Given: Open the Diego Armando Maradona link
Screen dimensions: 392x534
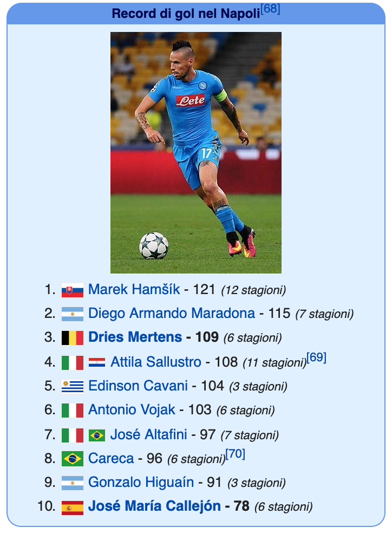Looking at the screenshot, I should [172, 313].
